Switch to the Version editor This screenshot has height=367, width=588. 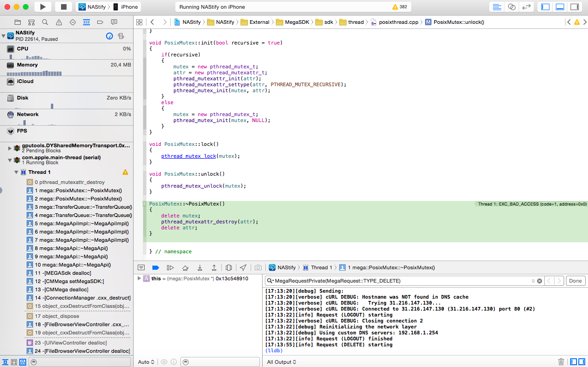pos(526,7)
